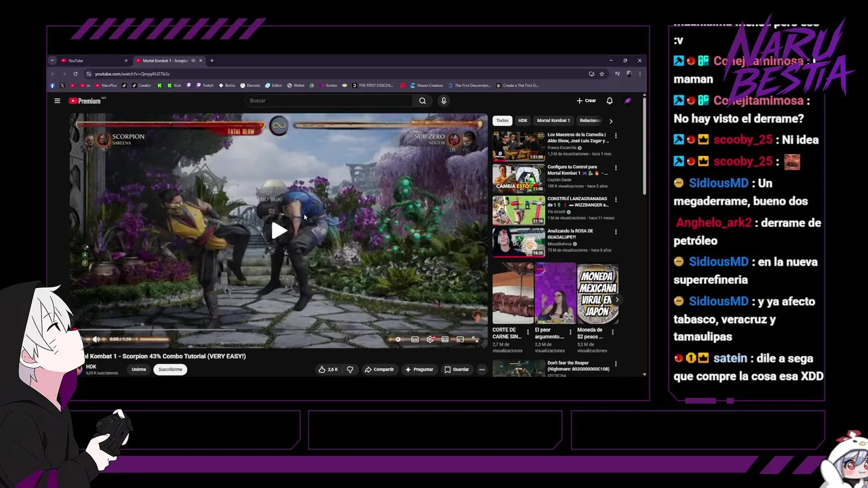Viewport: 868px width, 488px height.
Task: Open the HDK channel name
Action: (x=91, y=367)
